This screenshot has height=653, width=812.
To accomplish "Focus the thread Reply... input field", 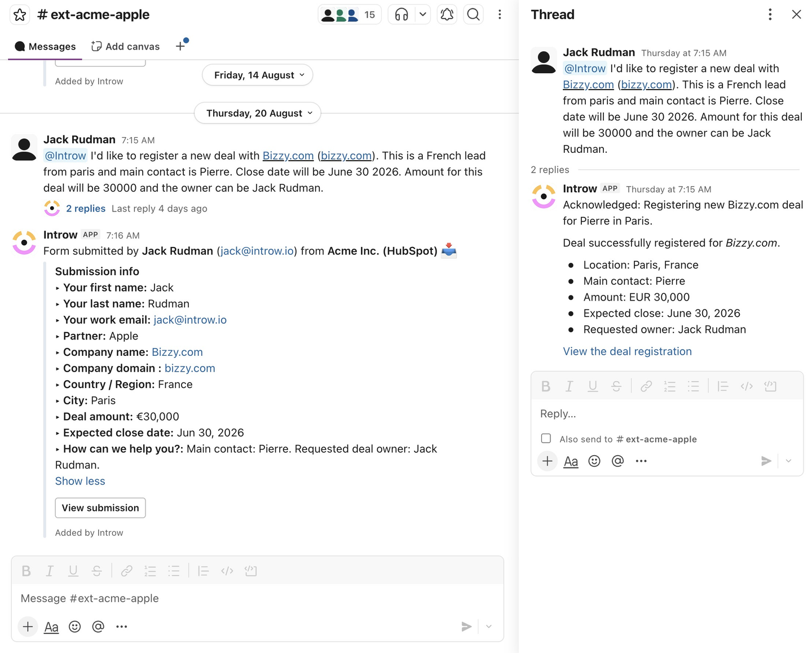I will [667, 414].
